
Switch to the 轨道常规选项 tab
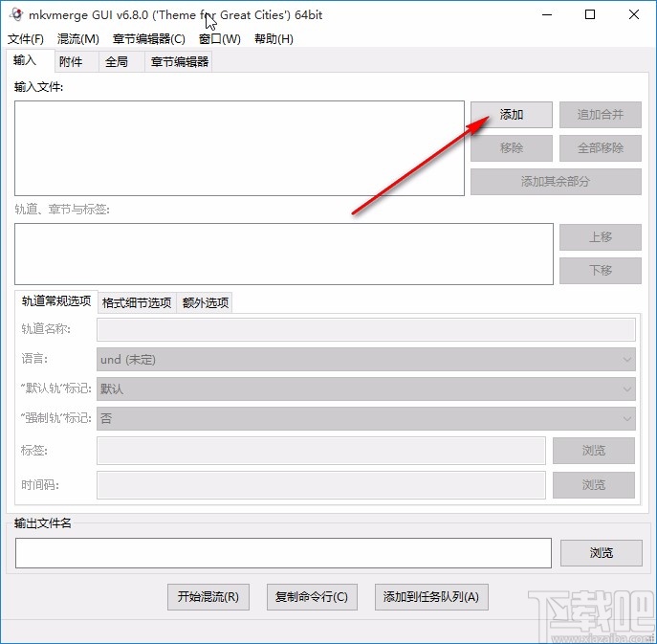tap(56, 301)
